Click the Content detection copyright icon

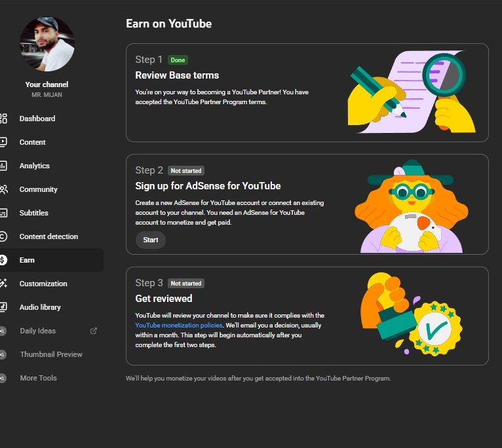click(x=3, y=236)
